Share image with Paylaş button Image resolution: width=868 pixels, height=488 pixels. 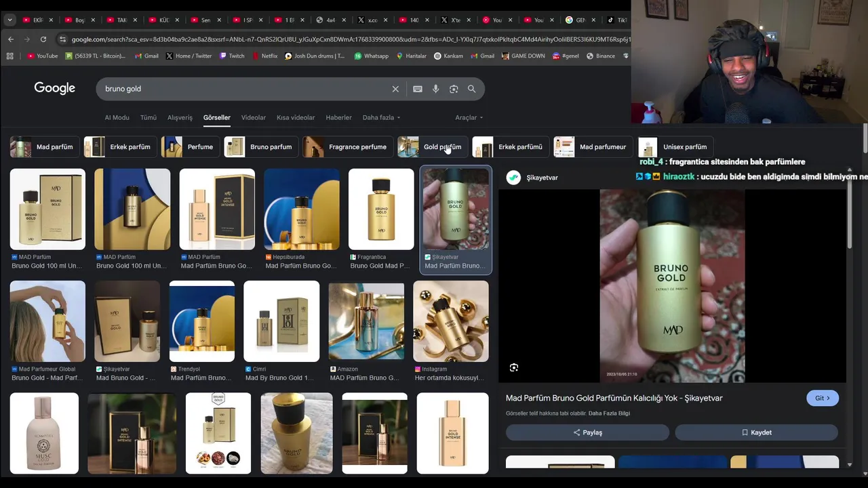pos(587,432)
